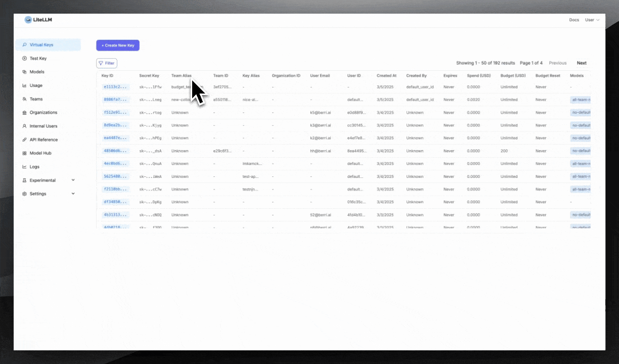Click the Test Key play icon
Viewport: 619px width, 364px height.
pyautogui.click(x=24, y=59)
